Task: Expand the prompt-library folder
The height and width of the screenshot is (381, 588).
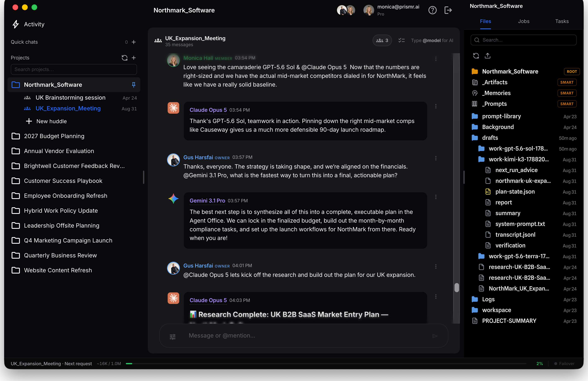Action: click(x=524, y=116)
